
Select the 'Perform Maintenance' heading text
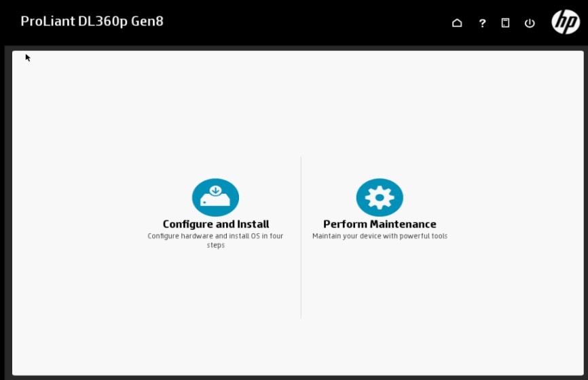380,224
